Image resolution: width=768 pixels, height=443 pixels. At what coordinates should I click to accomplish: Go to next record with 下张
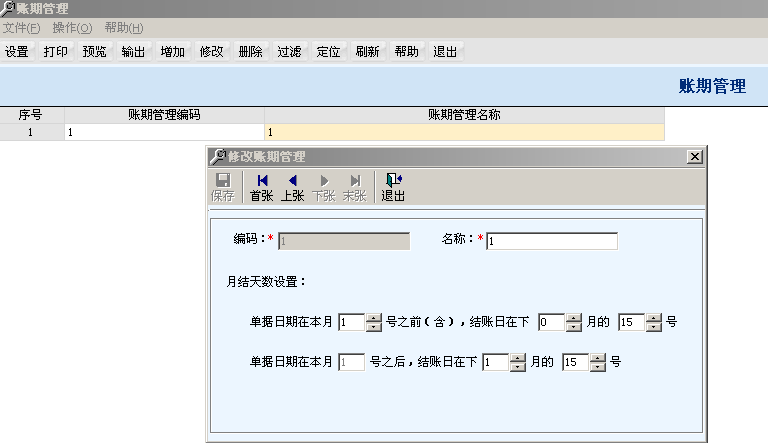click(324, 187)
